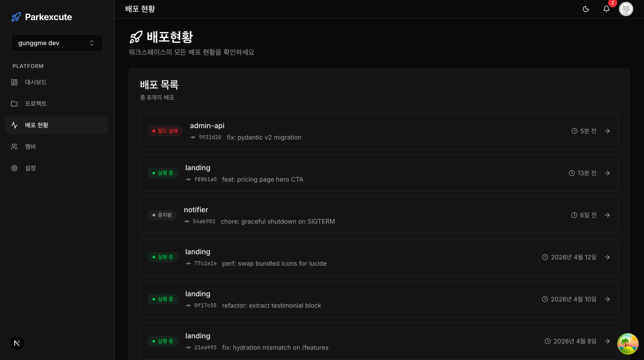Click the red badge showing 2 notifications
644x360 pixels.
coord(612,3)
